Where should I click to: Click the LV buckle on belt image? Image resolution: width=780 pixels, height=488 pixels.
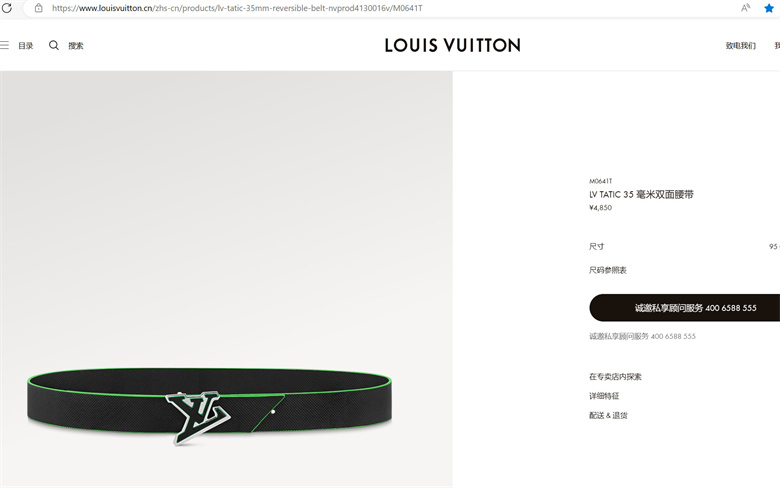[198, 417]
